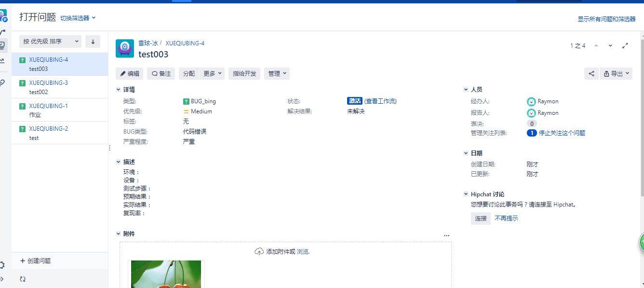Reverse sort order with arrow button
This screenshot has height=288, width=644.
(x=93, y=41)
